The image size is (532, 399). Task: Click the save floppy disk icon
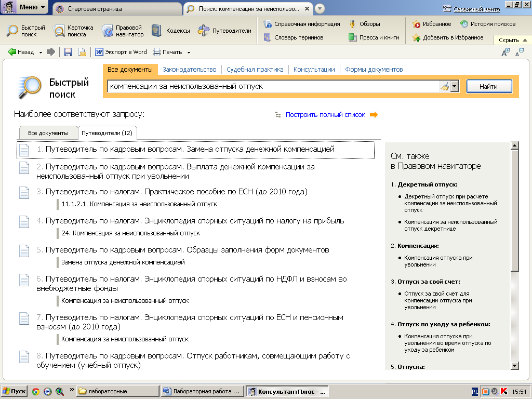(x=68, y=52)
